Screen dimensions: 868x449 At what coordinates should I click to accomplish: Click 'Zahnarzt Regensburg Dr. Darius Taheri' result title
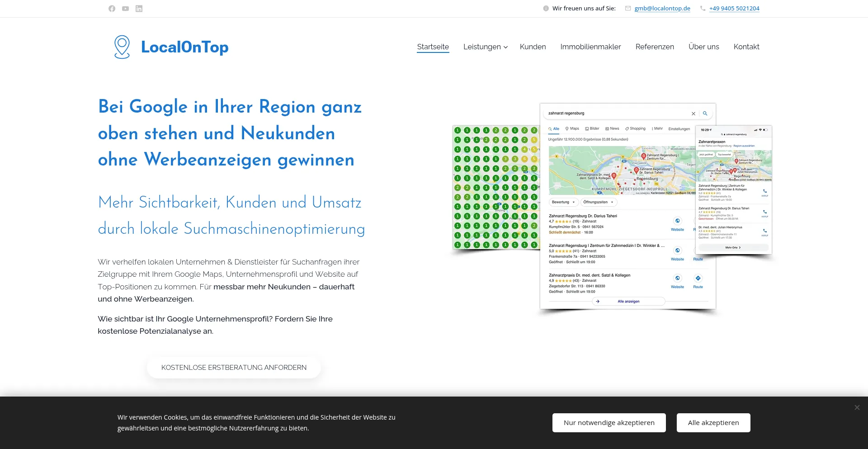point(583,216)
